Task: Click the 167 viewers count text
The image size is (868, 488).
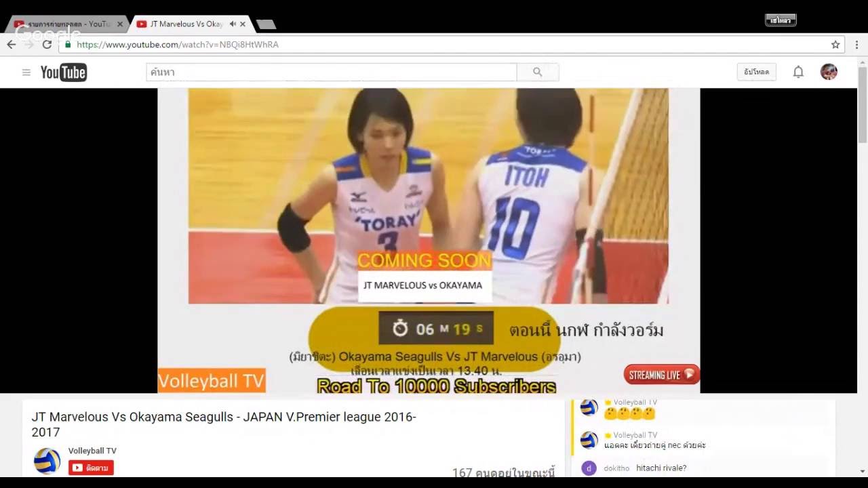Action: pyautogui.click(x=504, y=472)
